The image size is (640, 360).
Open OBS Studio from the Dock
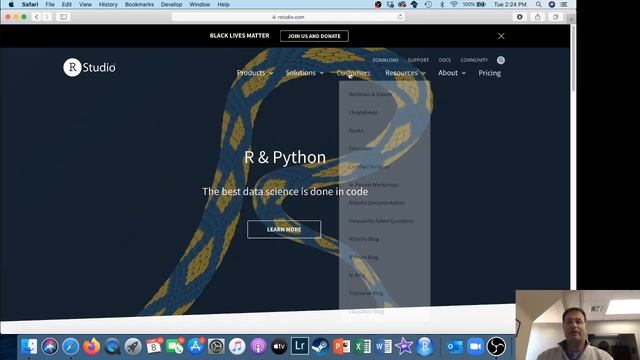(496, 347)
